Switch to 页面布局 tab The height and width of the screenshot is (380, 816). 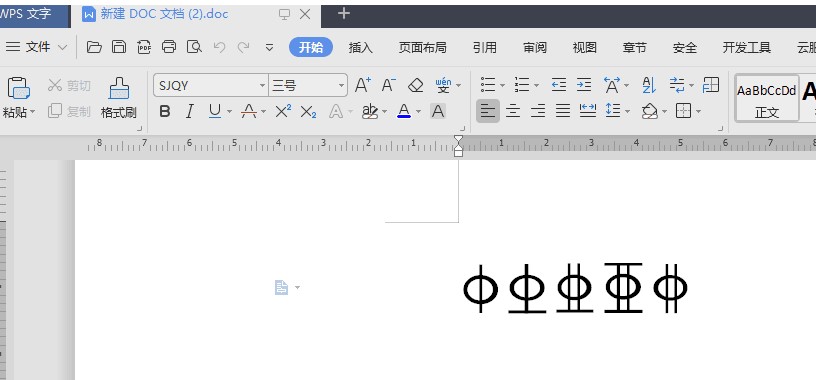point(423,47)
